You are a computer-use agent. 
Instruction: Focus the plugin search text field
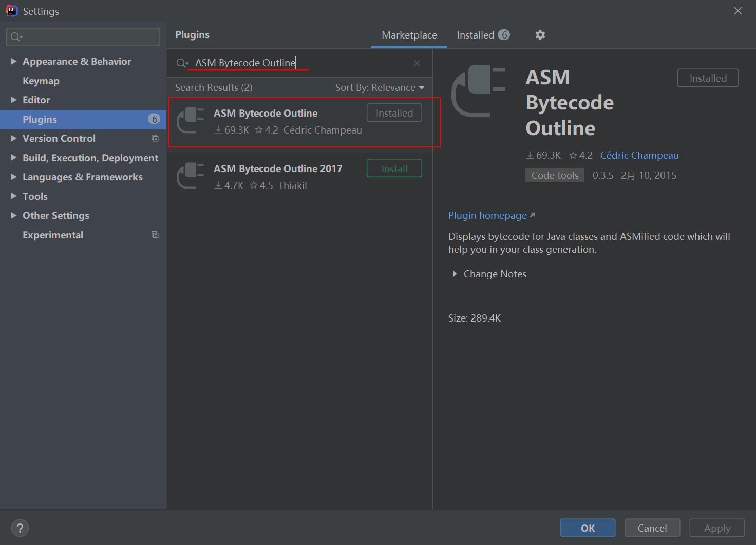point(300,63)
